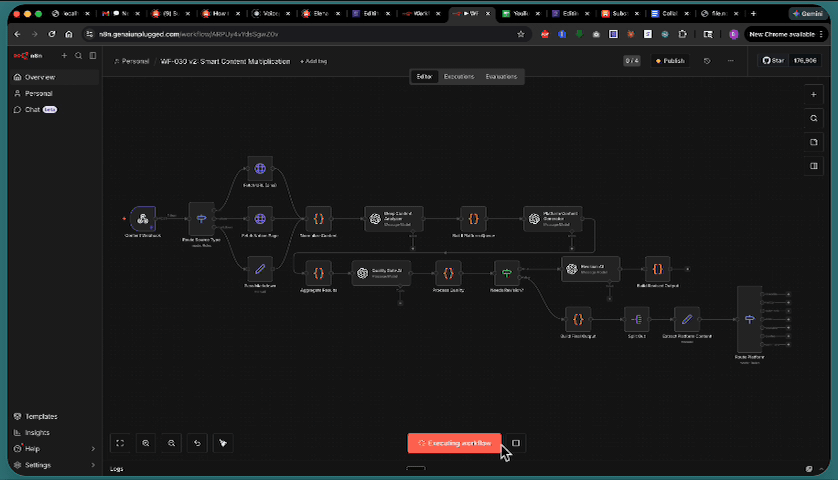Open Chat beta in the sidebar
This screenshot has width=838, height=480.
[55, 110]
